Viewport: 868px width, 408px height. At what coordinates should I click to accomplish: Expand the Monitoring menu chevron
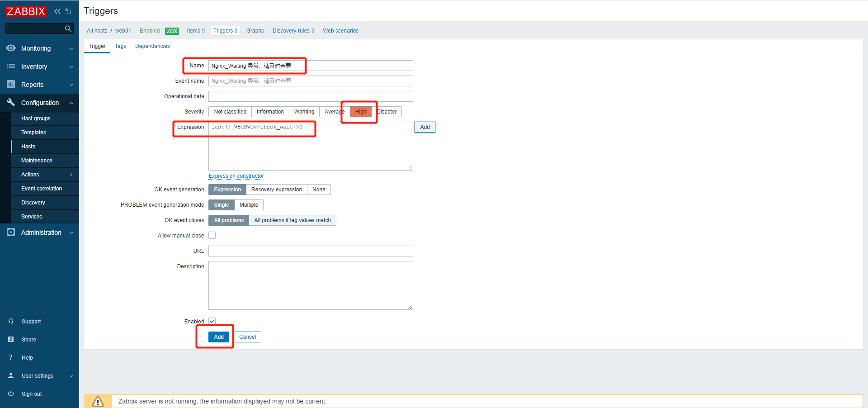[x=71, y=48]
